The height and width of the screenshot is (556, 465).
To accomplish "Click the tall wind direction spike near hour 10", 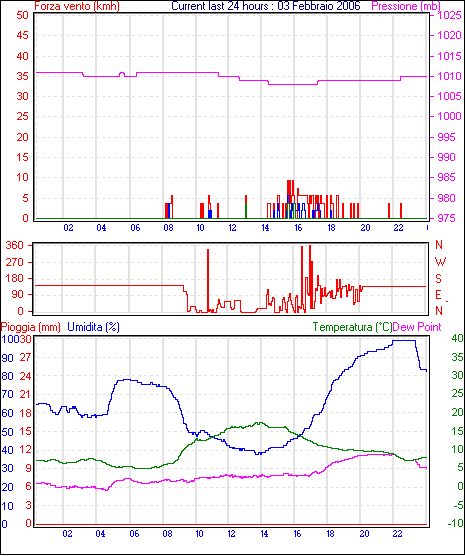I will click(x=208, y=280).
